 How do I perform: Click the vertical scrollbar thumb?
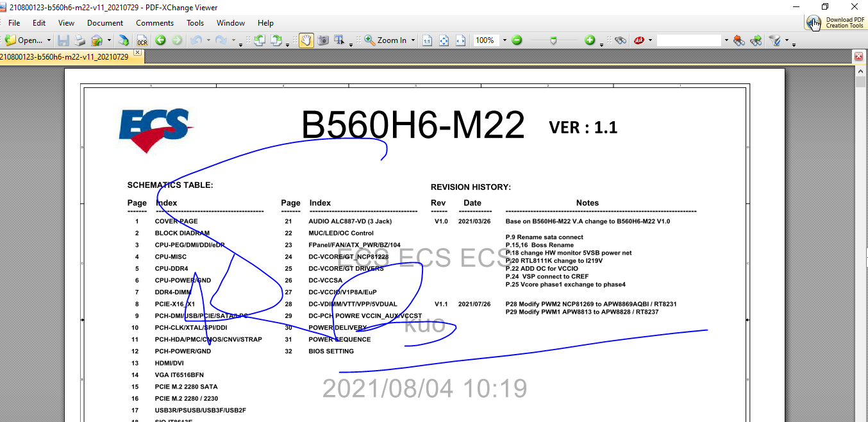860,81
